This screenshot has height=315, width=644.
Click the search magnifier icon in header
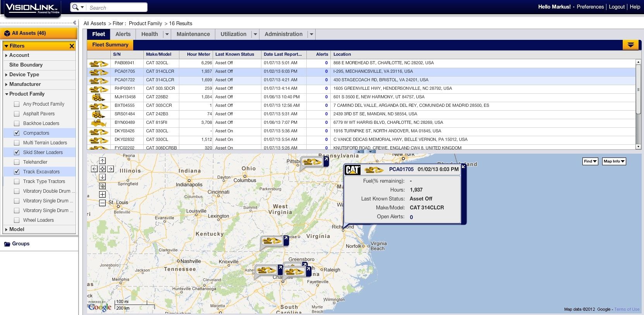[x=76, y=7]
